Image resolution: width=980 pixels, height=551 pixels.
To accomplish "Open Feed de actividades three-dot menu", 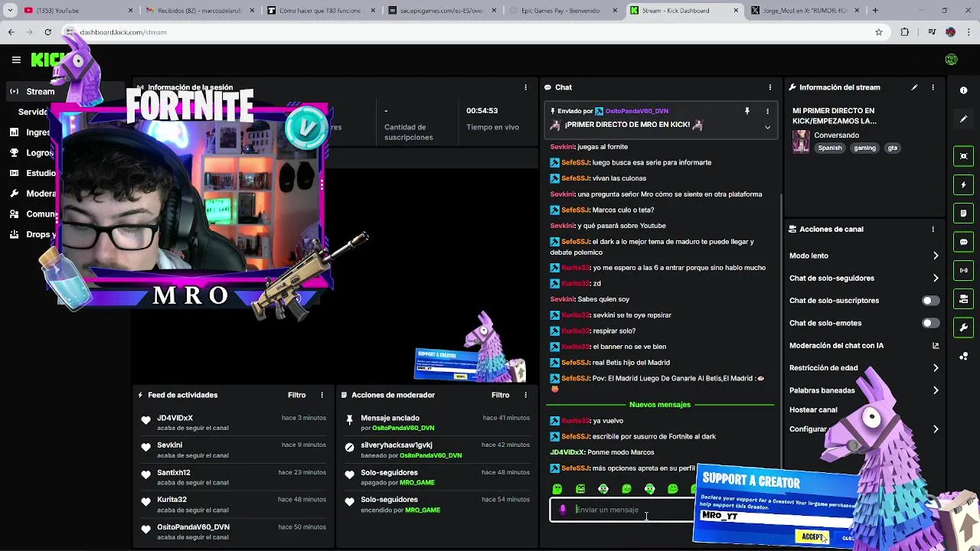I will point(322,395).
